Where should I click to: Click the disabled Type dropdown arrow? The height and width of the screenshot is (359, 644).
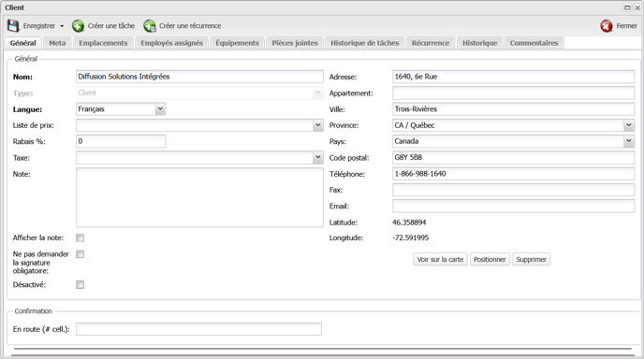(318, 93)
